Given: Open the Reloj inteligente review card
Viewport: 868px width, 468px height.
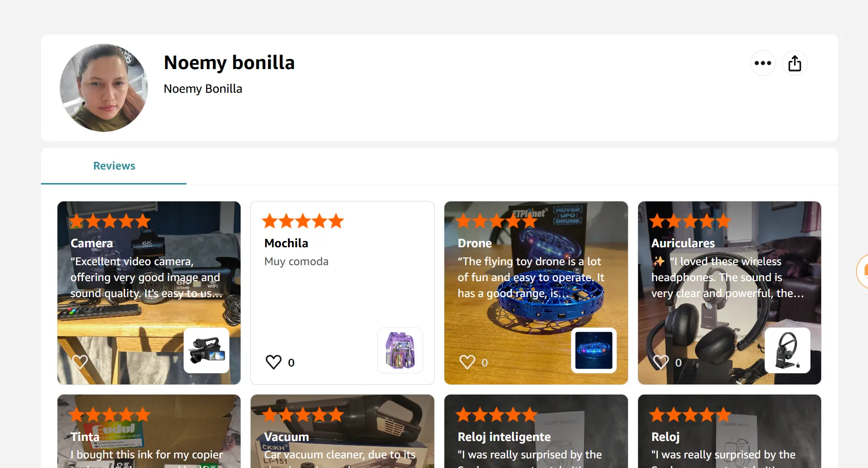Looking at the screenshot, I should point(536,431).
